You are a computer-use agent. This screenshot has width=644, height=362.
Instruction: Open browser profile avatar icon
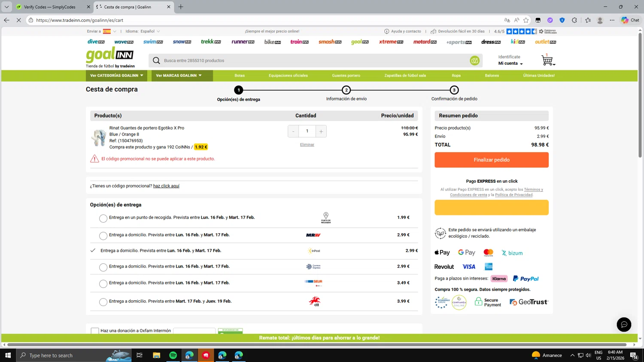[600, 20]
